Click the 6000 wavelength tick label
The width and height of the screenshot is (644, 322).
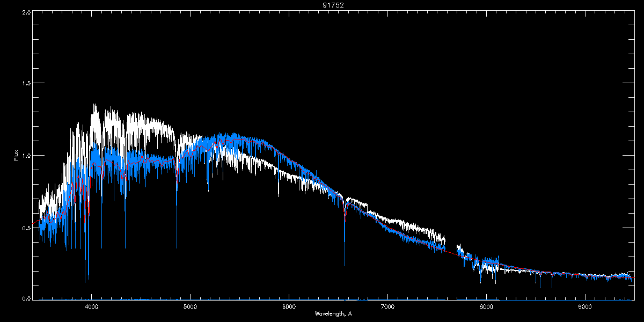click(289, 306)
